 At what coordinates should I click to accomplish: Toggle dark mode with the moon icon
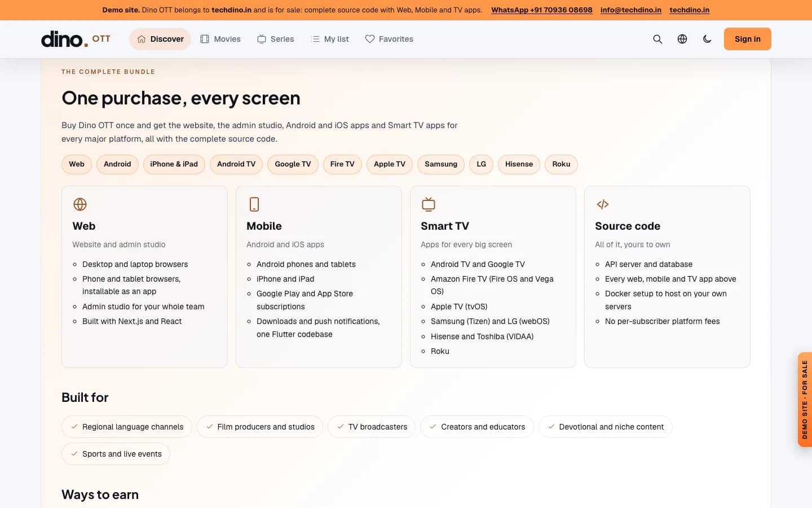coord(707,39)
